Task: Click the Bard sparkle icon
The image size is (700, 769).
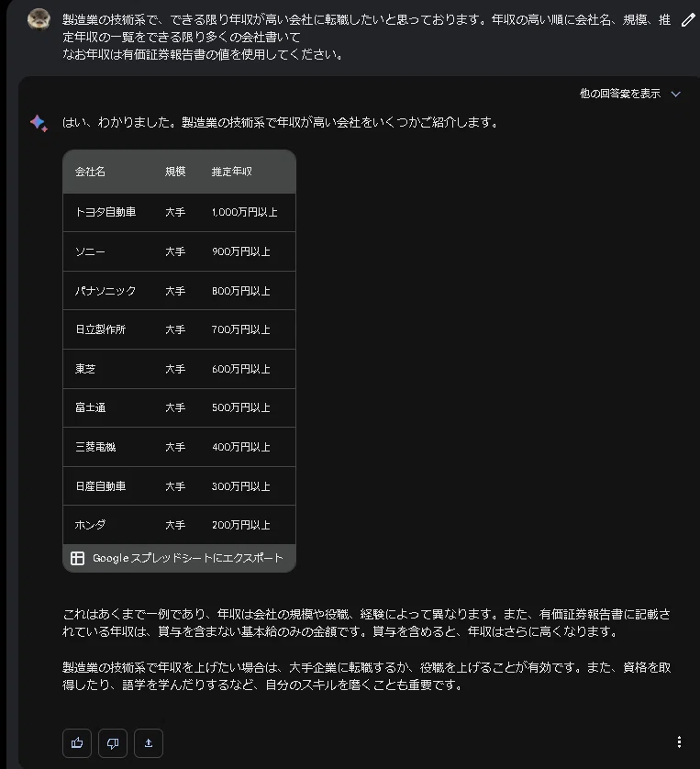Action: 39,123
